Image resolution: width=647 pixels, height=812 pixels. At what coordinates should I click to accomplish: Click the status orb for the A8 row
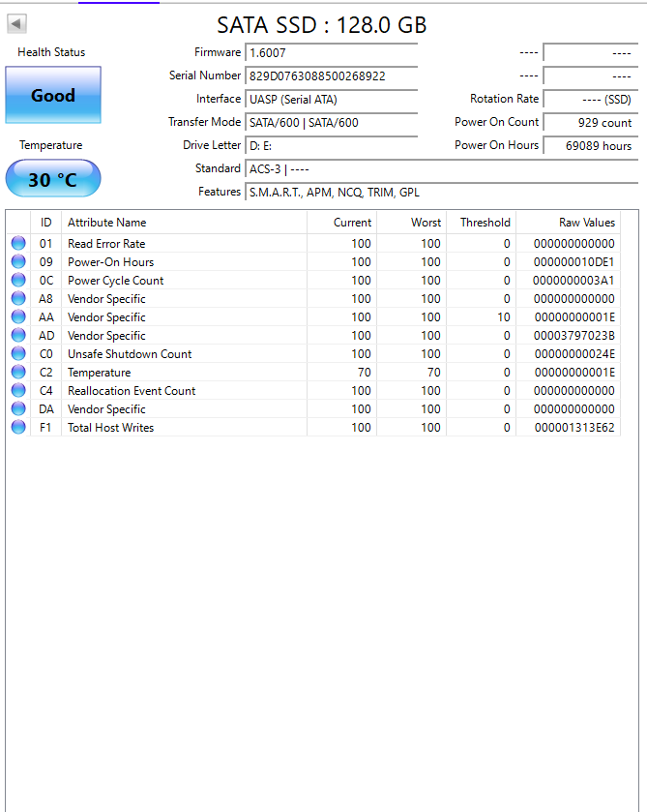coord(18,298)
